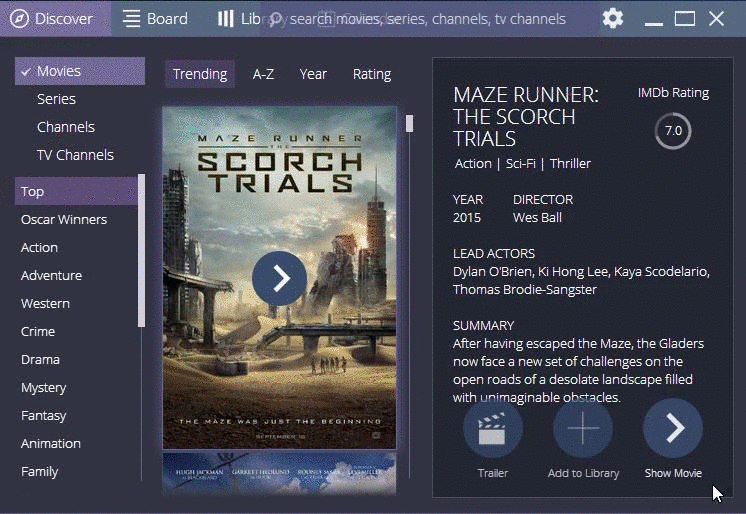Click director name Wes Ball
746x514 pixels.
click(x=537, y=218)
